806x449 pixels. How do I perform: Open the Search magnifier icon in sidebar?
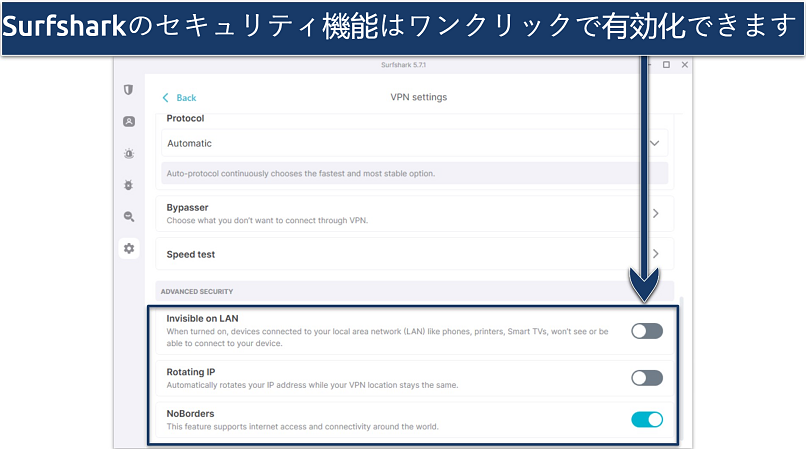click(128, 216)
